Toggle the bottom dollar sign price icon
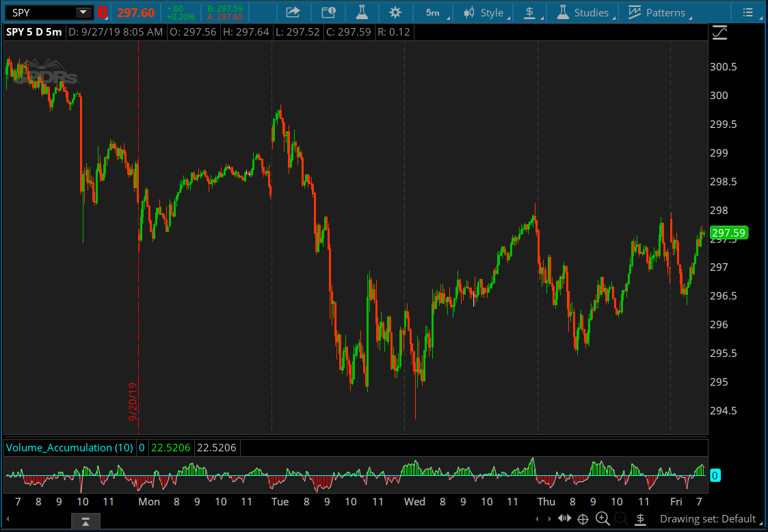The width and height of the screenshot is (768, 532). [x=640, y=519]
